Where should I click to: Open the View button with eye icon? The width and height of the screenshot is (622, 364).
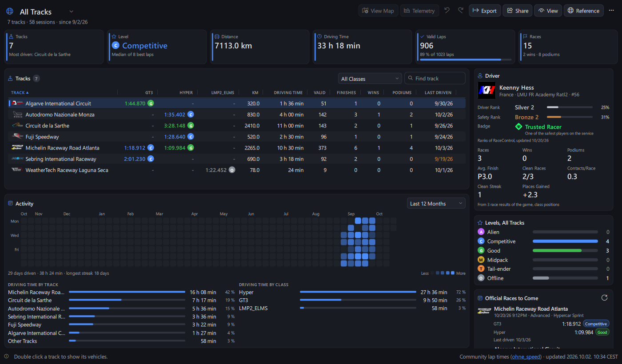[548, 11]
